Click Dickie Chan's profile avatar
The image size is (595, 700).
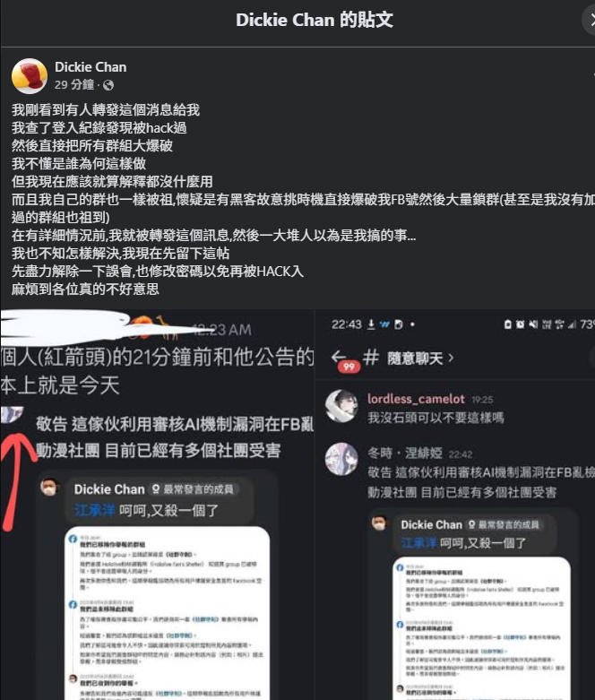30,76
